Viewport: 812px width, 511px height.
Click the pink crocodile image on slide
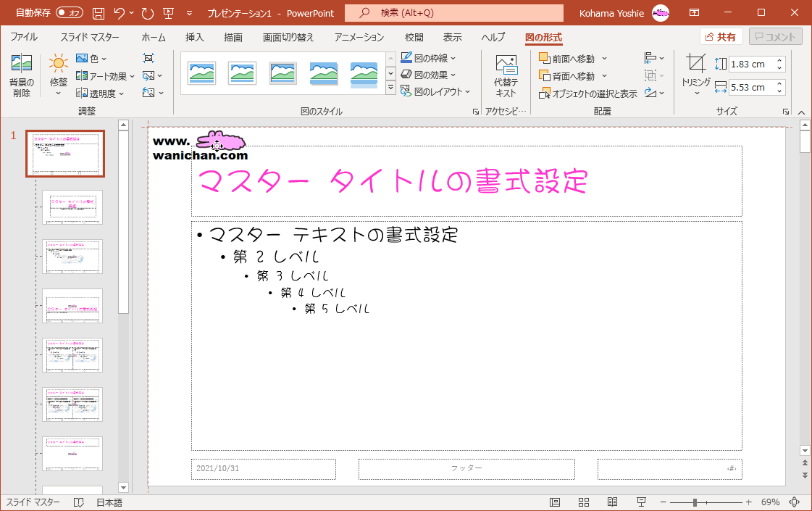point(221,141)
